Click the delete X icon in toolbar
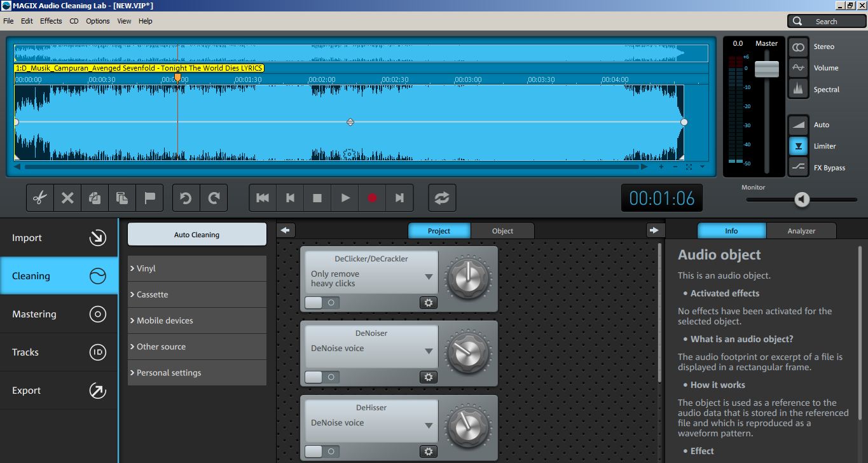The height and width of the screenshot is (463, 868). point(67,198)
